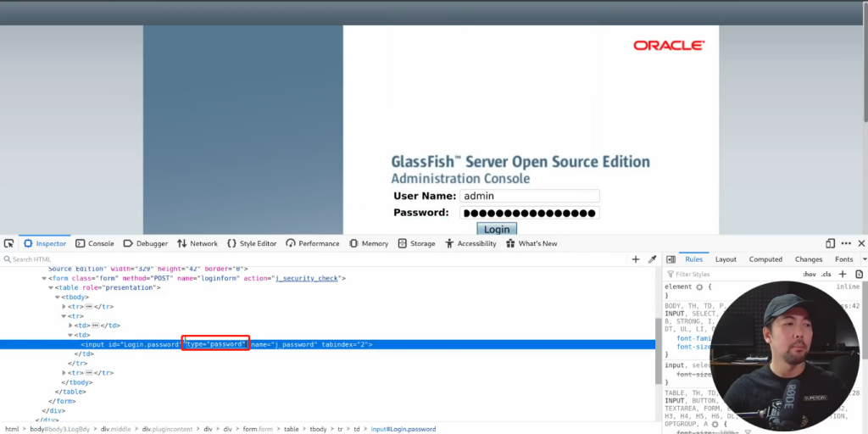Select the Rules sidebar tab

tap(693, 259)
